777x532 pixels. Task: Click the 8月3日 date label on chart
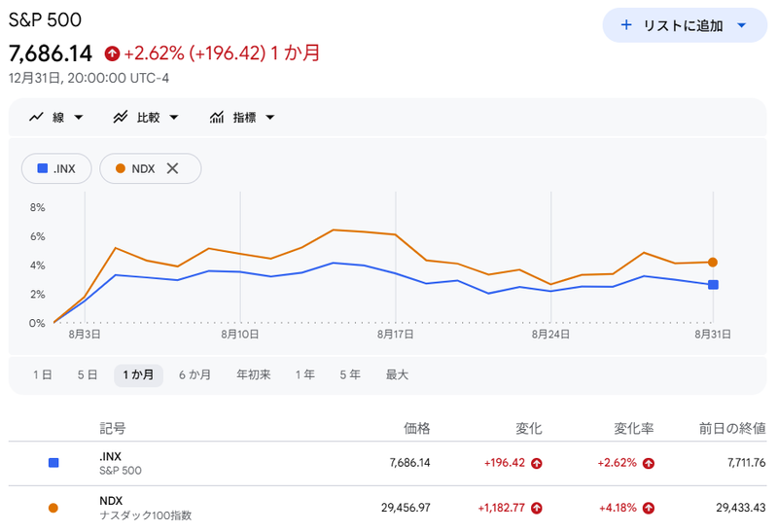(x=85, y=335)
